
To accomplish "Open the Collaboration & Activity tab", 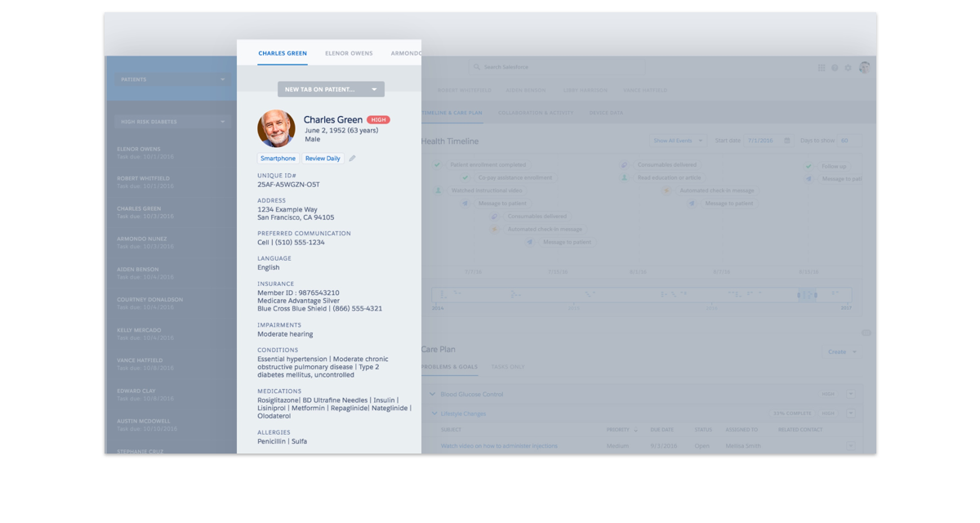I will tap(536, 113).
